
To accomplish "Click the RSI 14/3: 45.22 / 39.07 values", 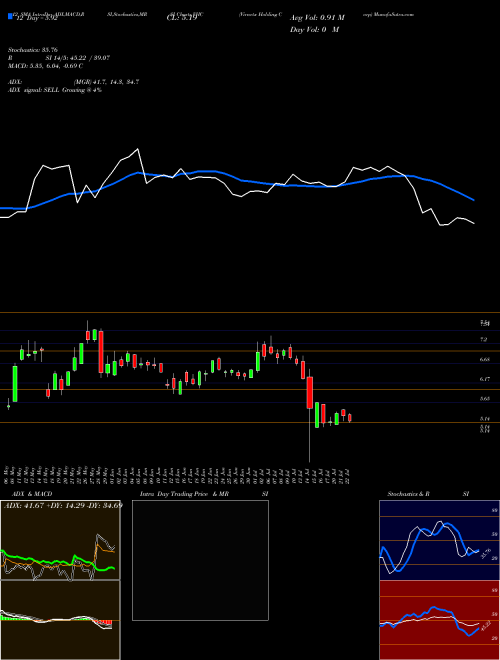I will point(78,58).
